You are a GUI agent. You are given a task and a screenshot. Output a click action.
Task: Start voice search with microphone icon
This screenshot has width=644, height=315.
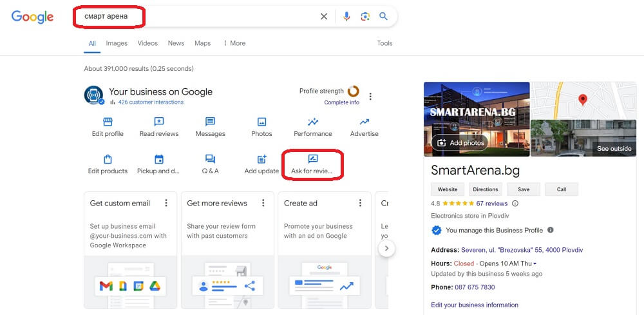pyautogui.click(x=346, y=17)
